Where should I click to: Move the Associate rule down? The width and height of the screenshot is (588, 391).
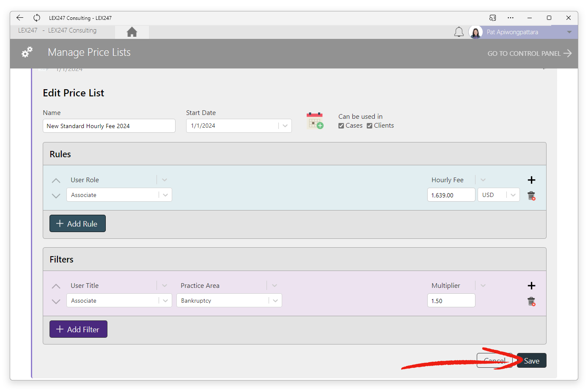(56, 196)
